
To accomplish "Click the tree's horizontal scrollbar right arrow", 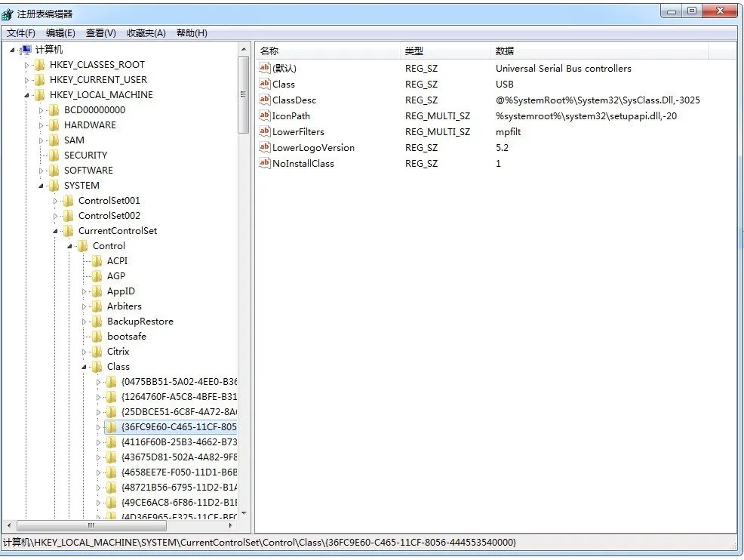I will (x=231, y=525).
